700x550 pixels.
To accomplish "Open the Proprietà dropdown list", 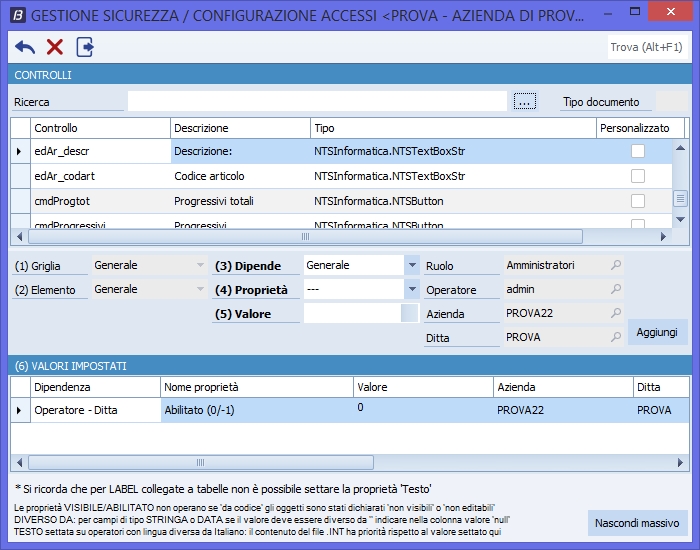I will click(x=412, y=289).
